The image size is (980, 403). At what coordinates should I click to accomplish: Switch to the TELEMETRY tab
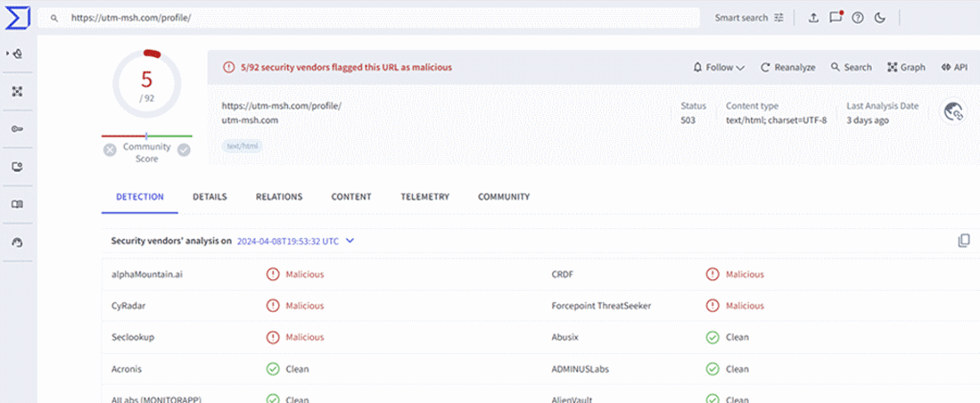425,197
